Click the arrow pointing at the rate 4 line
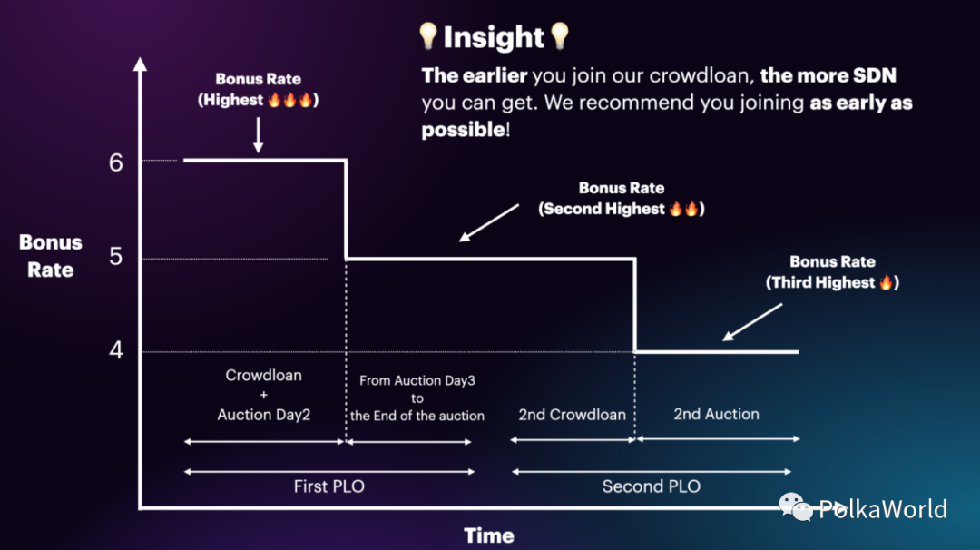The image size is (980, 550). (x=752, y=322)
